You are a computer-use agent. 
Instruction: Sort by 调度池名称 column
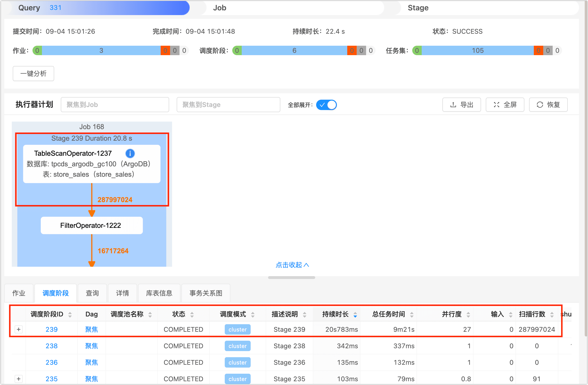pyautogui.click(x=150, y=315)
